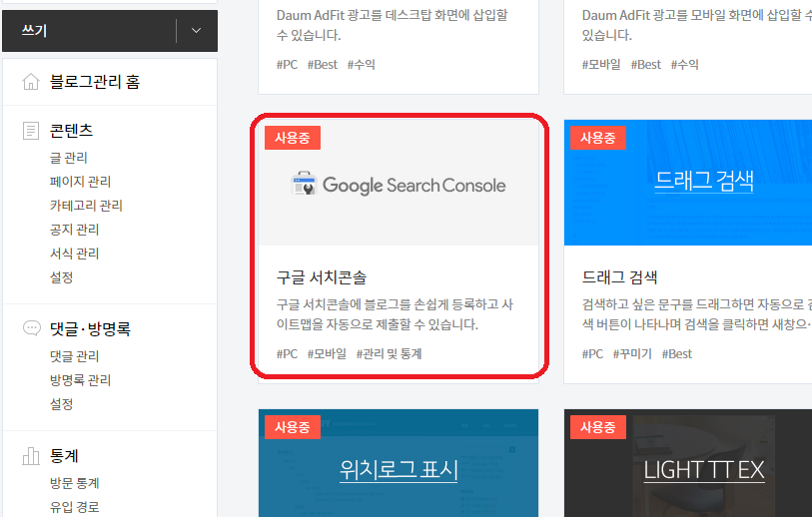
Task: Open 유입 경로
Action: 74,507
